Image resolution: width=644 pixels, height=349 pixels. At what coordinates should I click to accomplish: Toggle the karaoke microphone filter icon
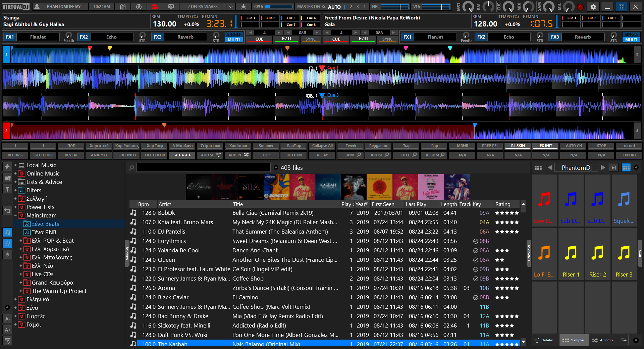pyautogui.click(x=7, y=254)
